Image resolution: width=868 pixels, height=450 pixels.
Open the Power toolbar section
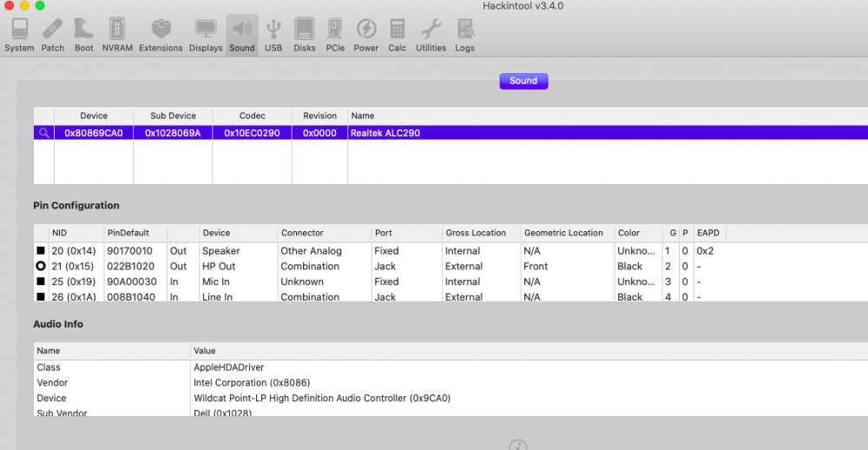366,35
